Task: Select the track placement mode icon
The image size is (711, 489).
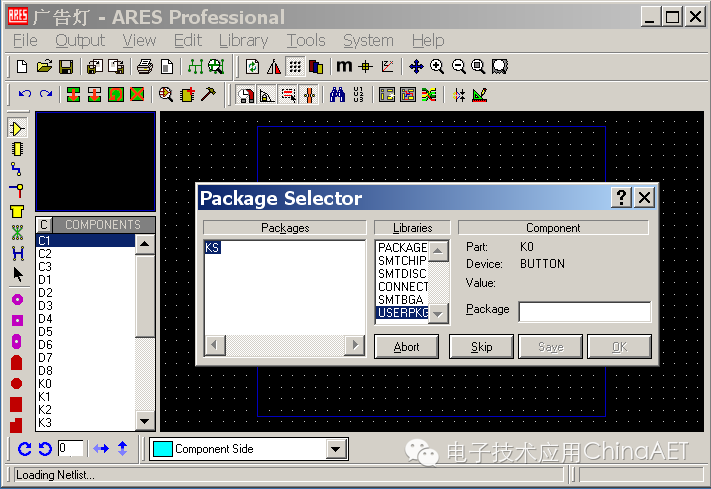Action: click(17, 170)
